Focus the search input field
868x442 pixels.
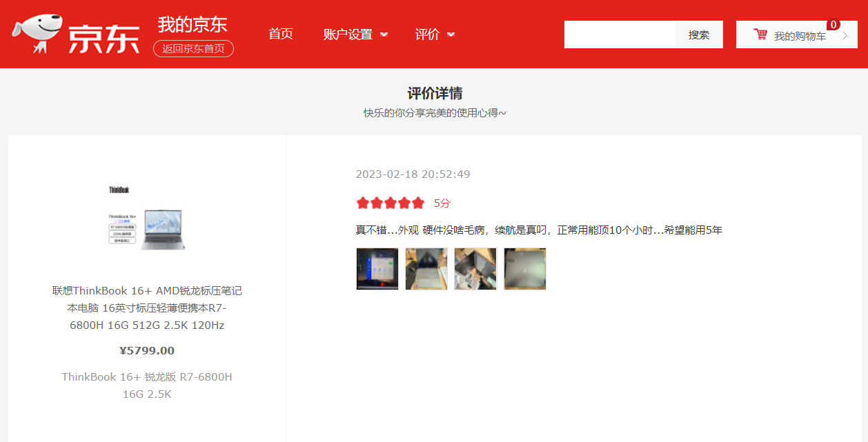pos(620,34)
